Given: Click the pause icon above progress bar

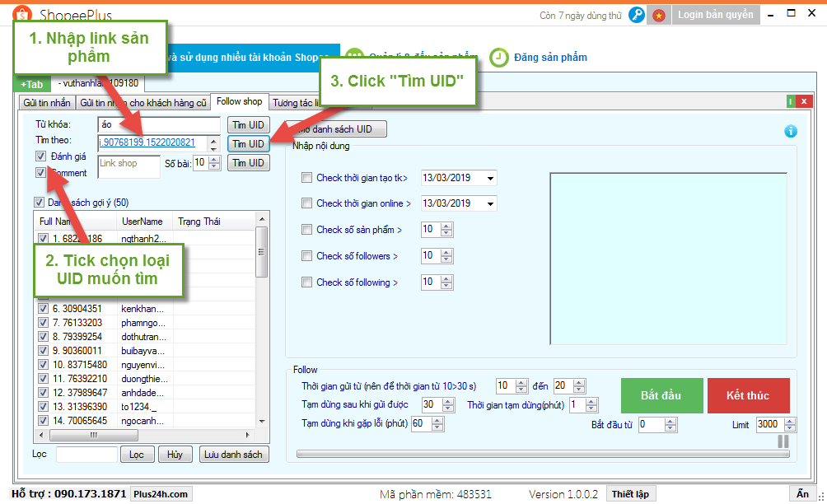Looking at the screenshot, I should tap(783, 441).
